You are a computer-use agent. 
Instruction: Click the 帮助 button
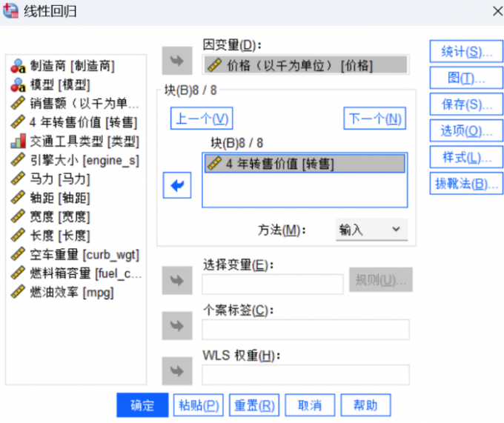366,405
